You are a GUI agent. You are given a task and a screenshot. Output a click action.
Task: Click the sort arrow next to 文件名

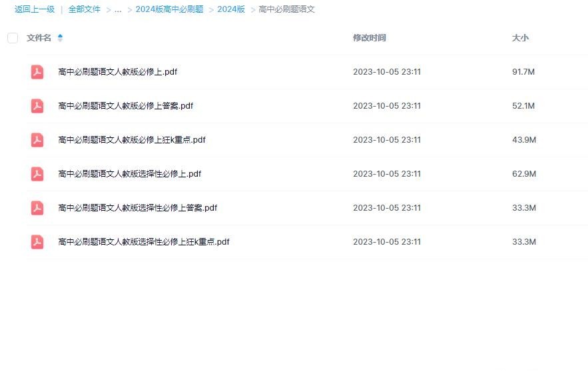[60, 37]
